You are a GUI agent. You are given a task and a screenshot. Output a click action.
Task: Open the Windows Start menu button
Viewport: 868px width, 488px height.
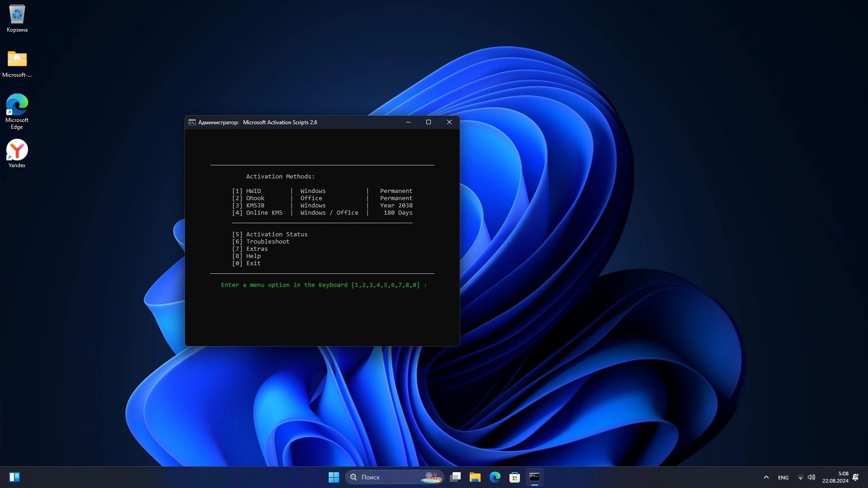(334, 477)
